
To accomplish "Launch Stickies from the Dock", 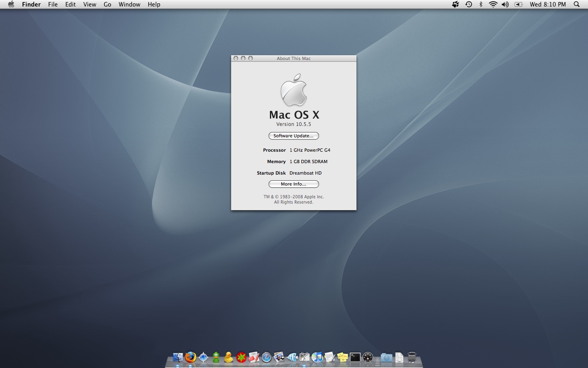I will [343, 357].
